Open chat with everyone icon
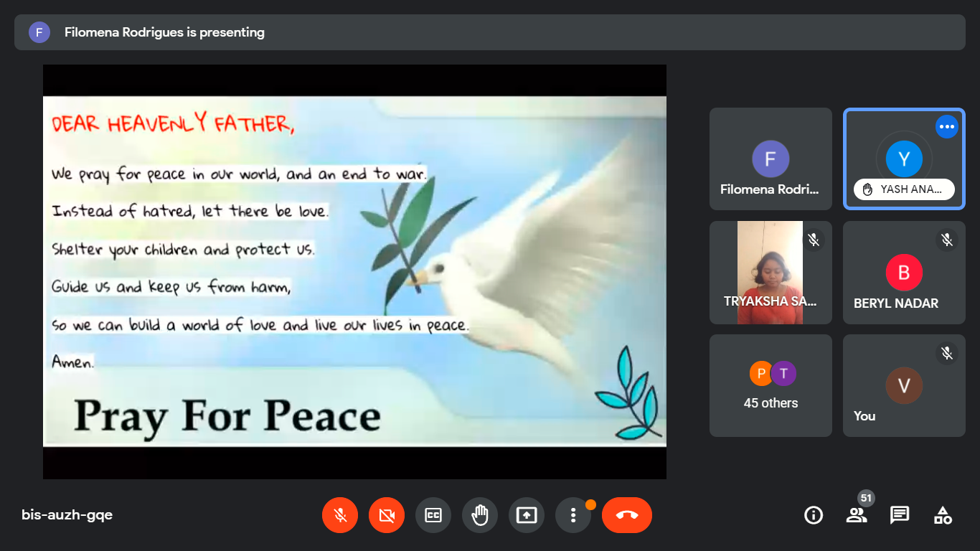The width and height of the screenshot is (980, 551). pyautogui.click(x=900, y=515)
